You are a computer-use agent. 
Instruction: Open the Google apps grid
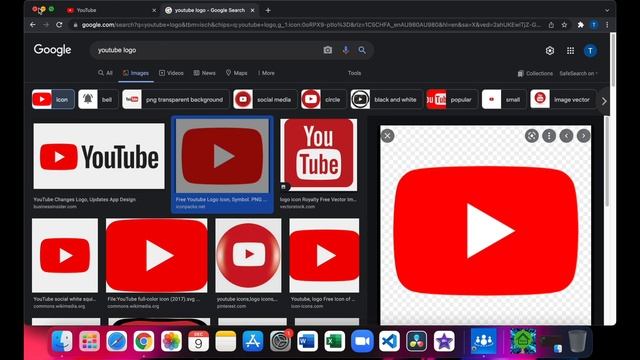(571, 51)
